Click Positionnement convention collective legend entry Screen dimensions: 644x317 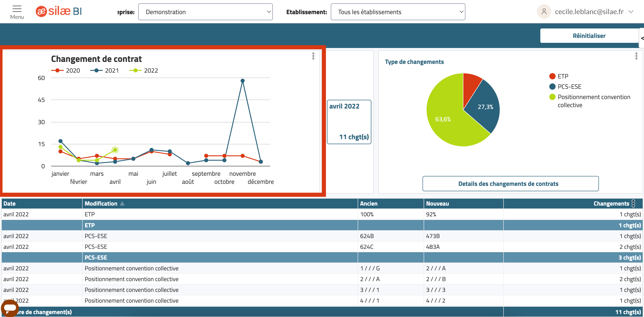tap(590, 101)
